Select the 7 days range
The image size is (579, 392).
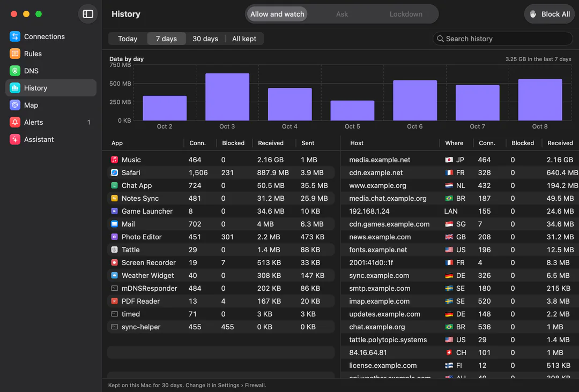point(166,39)
